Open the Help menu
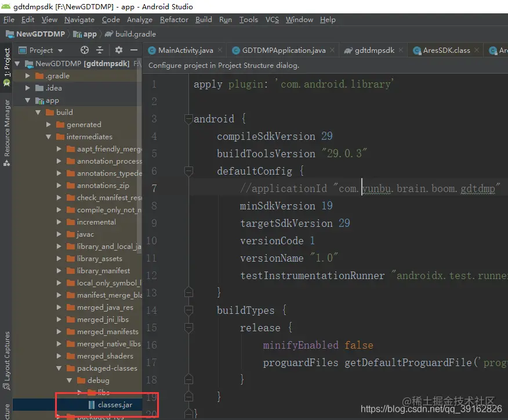The width and height of the screenshot is (508, 420). pyautogui.click(x=328, y=20)
